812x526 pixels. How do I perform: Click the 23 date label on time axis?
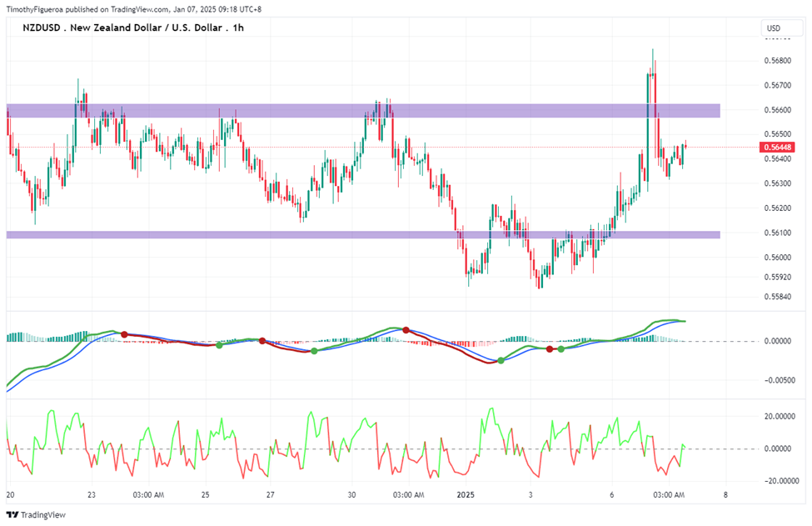(x=92, y=495)
